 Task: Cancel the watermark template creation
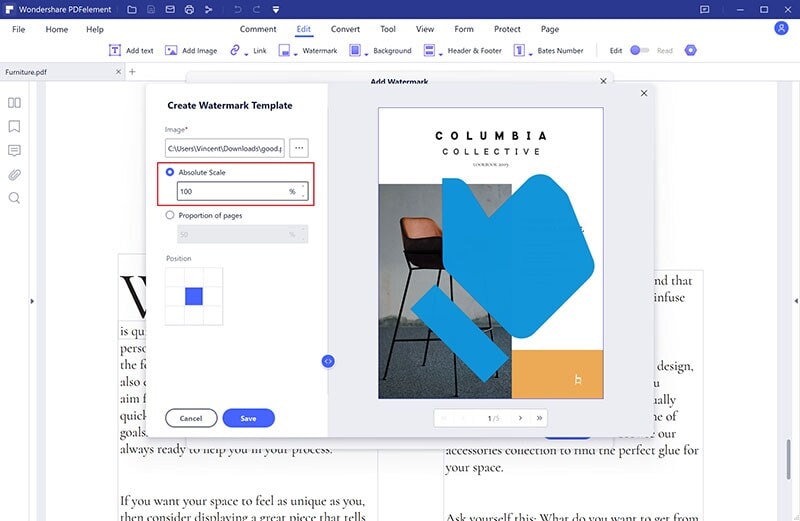pos(191,418)
